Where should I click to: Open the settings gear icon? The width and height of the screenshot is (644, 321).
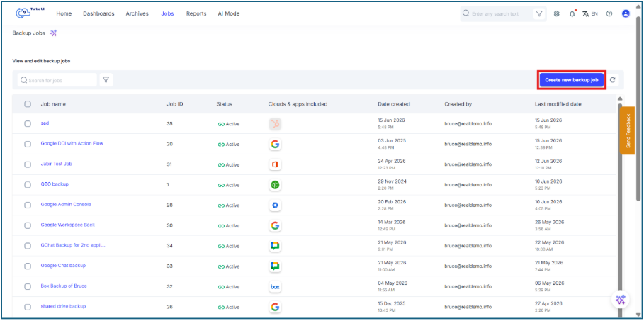click(x=557, y=13)
